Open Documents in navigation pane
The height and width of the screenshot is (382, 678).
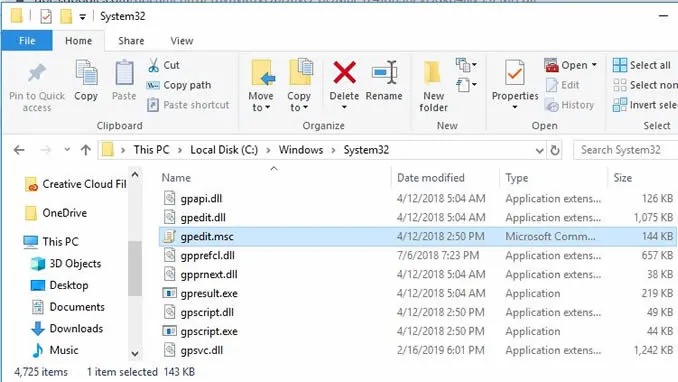click(67, 307)
